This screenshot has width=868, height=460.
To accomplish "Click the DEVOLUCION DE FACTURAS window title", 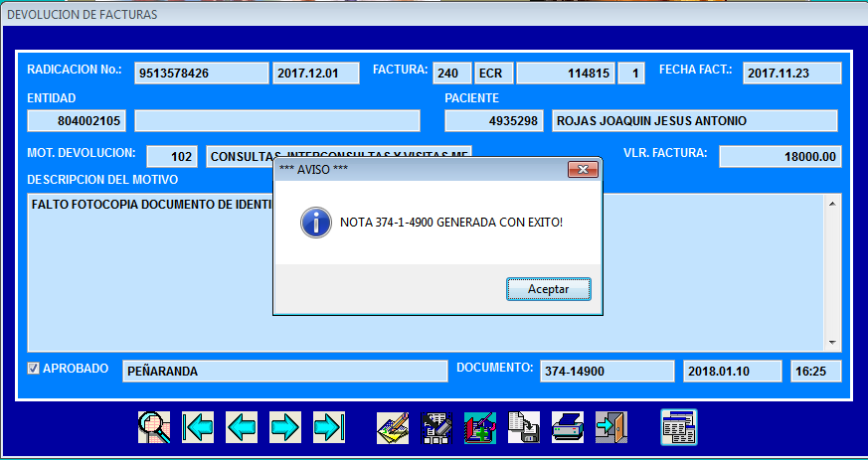I will tap(82, 14).
